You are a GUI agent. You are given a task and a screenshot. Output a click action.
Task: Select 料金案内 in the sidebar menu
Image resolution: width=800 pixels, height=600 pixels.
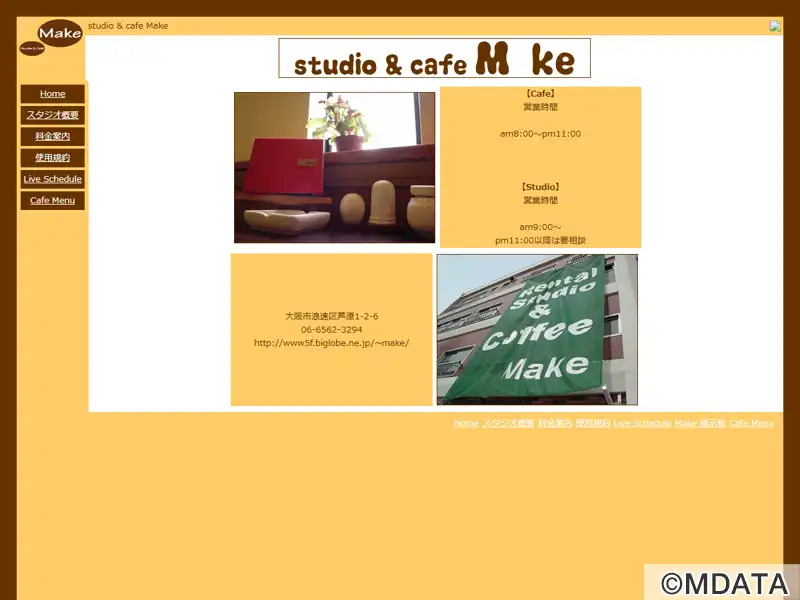(x=52, y=136)
